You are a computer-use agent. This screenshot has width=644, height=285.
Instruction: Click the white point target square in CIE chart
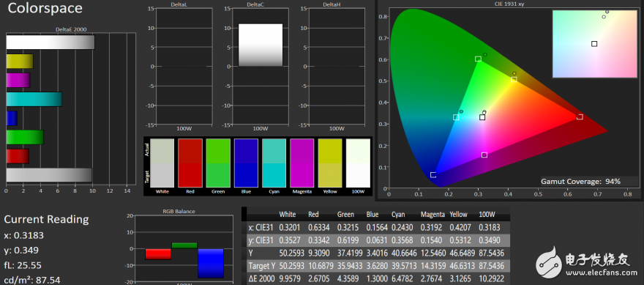tap(482, 117)
